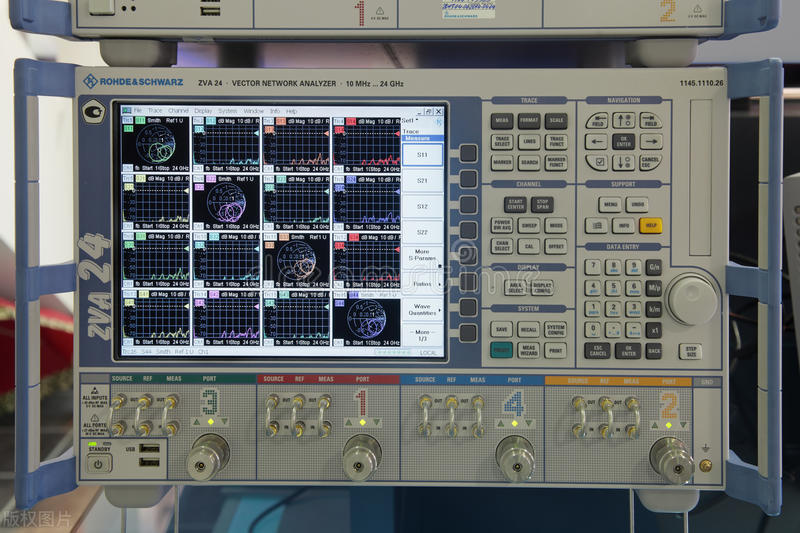Hit the right arrow navigation key
800x533 pixels.
click(651, 141)
